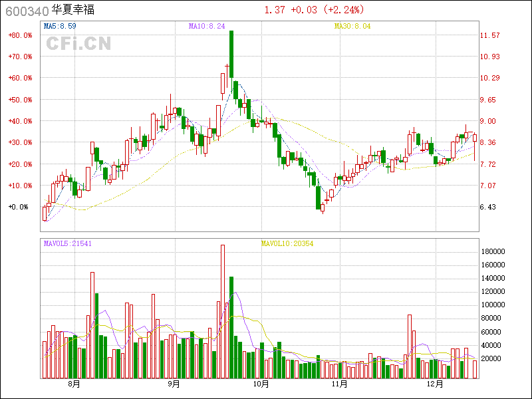Click the +0.0% baseline label
532x399 pixels.
pyautogui.click(x=19, y=207)
